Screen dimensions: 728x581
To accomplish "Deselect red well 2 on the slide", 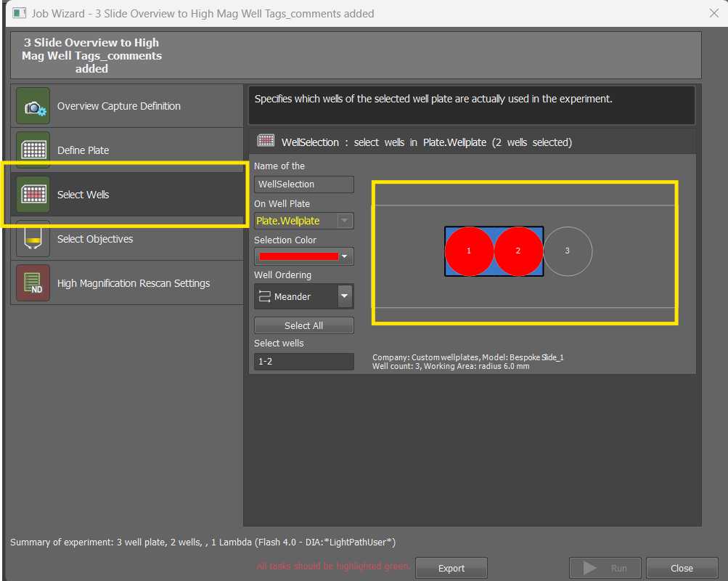I will pyautogui.click(x=518, y=251).
